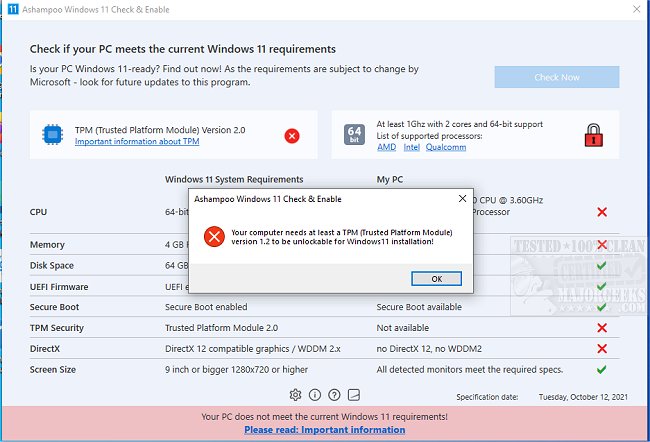Open the Intel supported processors link
Viewport: 650px width, 442px height.
point(412,147)
